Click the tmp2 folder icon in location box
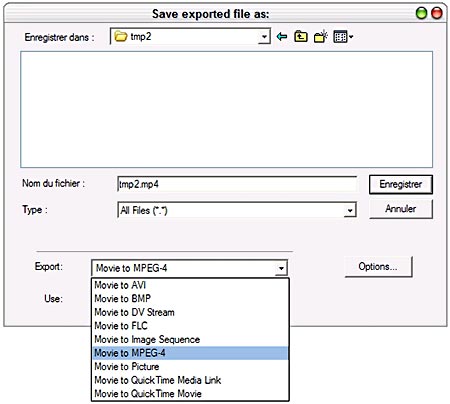This screenshot has width=450, height=404. coord(121,36)
